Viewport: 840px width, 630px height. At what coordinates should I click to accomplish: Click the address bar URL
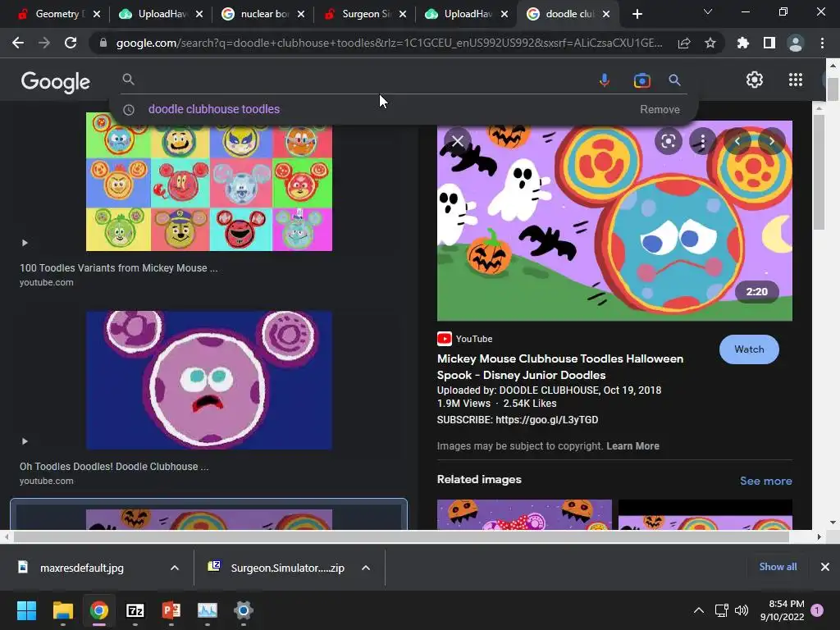point(389,43)
